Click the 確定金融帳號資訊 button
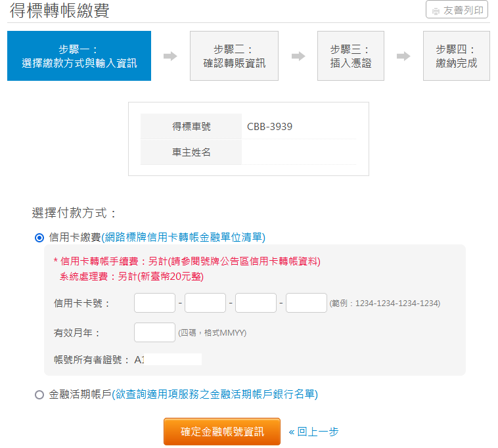This screenshot has width=498, height=448. click(222, 432)
